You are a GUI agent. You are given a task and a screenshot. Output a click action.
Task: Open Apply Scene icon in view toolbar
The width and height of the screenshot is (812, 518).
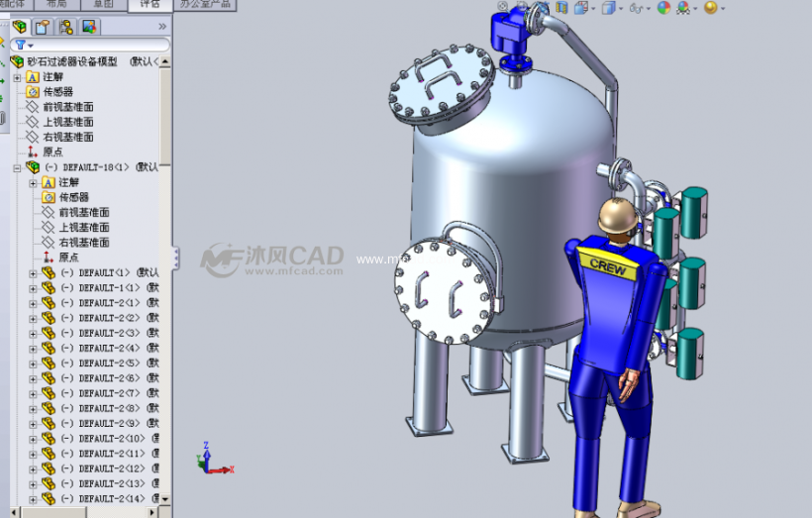(685, 8)
